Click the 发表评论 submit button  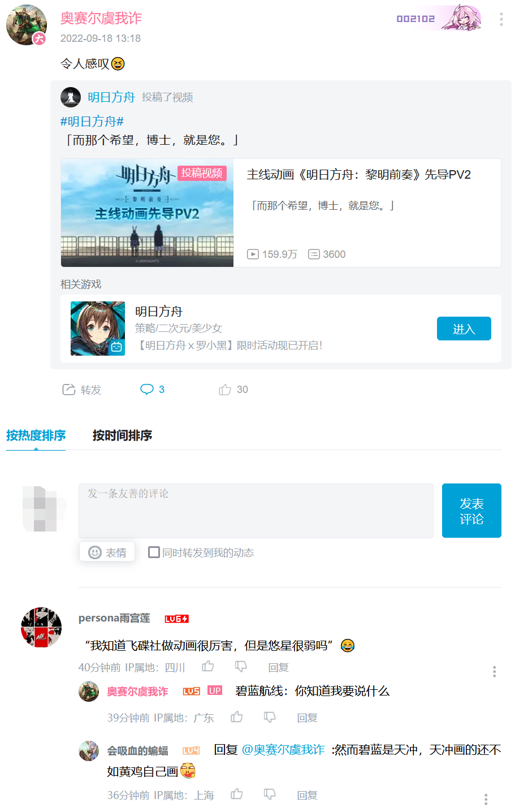[x=471, y=511]
